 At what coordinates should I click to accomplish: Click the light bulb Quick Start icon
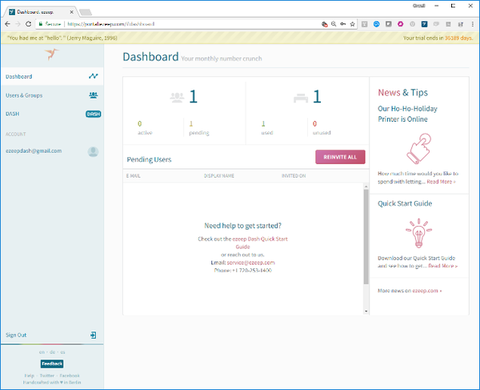[419, 233]
